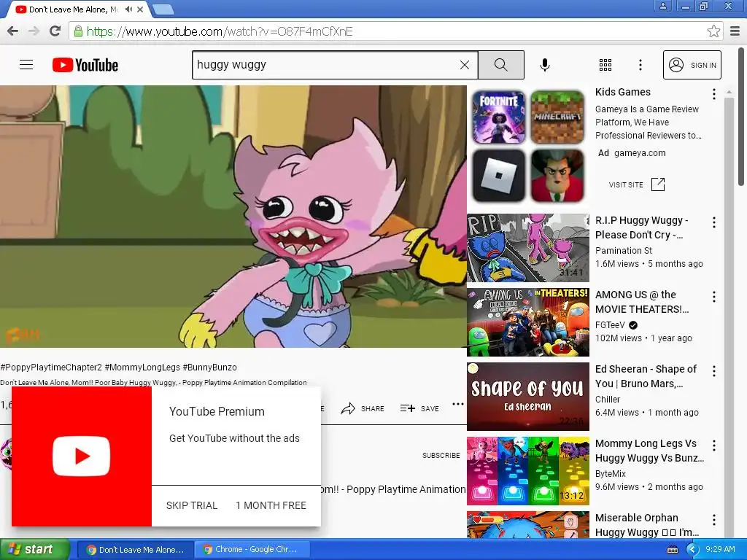Reload the page with the refresh icon

[x=55, y=31]
